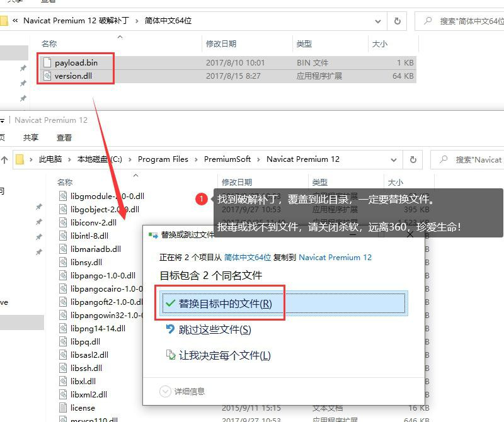The height and width of the screenshot is (422, 504).
Task: Expand dropdown arrow after 此电脑 breadcrumb
Action: [69, 159]
